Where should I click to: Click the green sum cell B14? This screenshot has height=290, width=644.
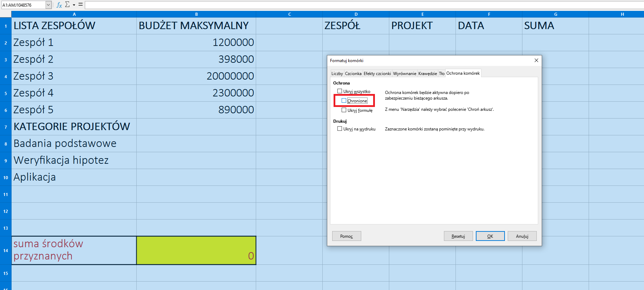click(196, 250)
